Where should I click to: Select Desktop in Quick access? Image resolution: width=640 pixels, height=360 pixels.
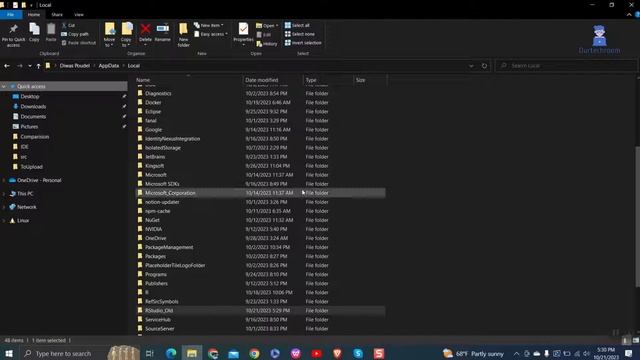point(30,97)
